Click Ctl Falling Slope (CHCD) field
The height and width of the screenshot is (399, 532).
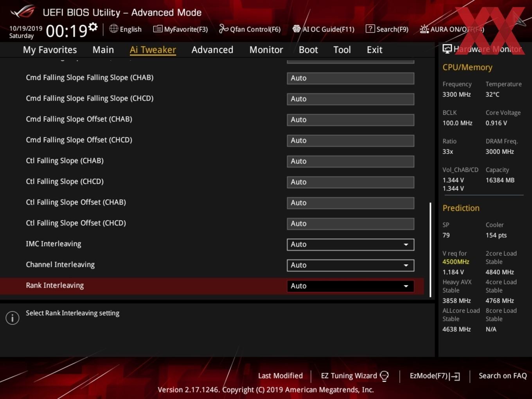pos(350,182)
